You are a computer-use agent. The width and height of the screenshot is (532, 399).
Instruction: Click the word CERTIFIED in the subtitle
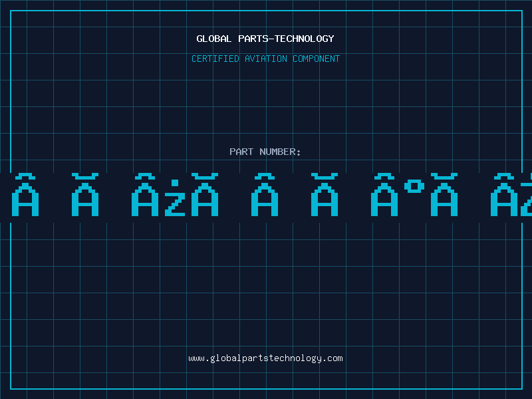point(215,59)
